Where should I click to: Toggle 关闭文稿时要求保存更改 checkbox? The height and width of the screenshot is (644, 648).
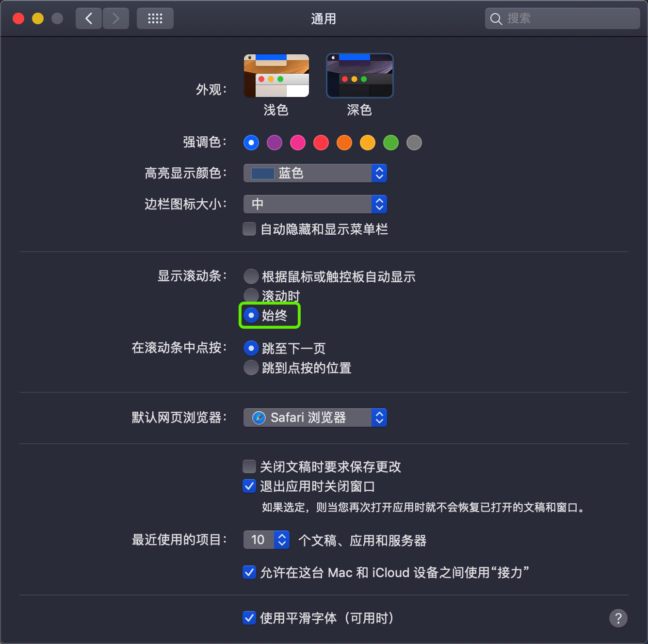click(x=249, y=467)
